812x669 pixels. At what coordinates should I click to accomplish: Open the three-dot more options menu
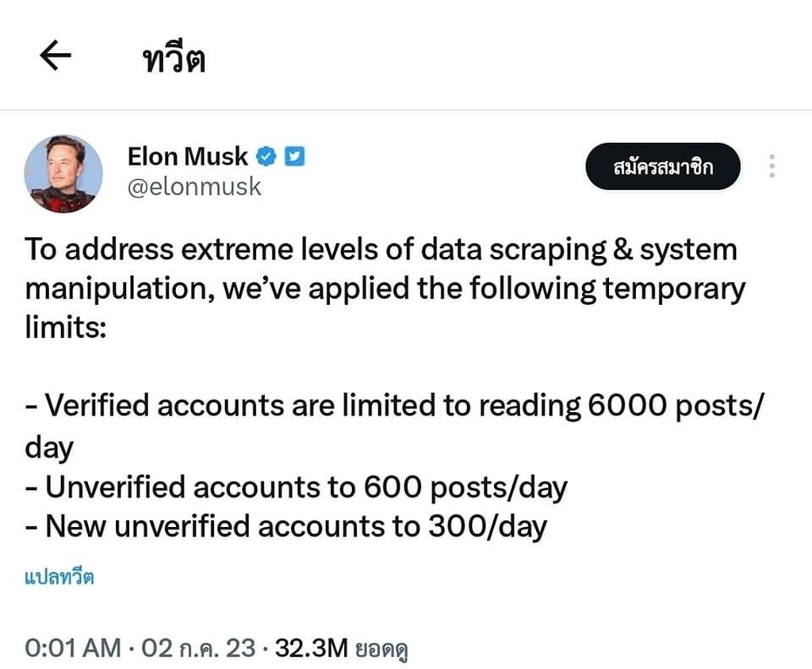coord(772,166)
